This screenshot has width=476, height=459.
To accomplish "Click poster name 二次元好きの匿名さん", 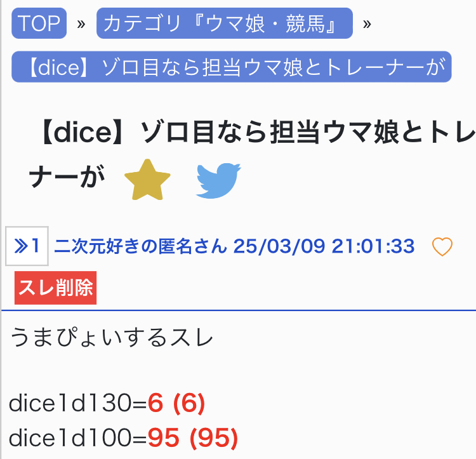I will (x=141, y=246).
